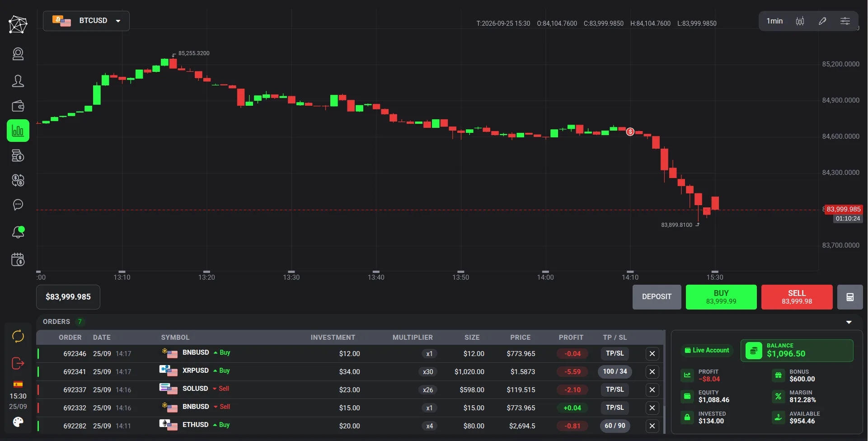Open the user account silhouette icon
This screenshot has height=441, width=868.
click(x=18, y=81)
